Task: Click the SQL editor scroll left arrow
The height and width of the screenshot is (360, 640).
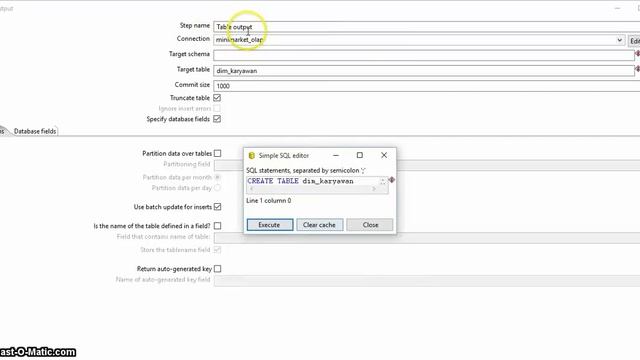Action: pyautogui.click(x=251, y=189)
